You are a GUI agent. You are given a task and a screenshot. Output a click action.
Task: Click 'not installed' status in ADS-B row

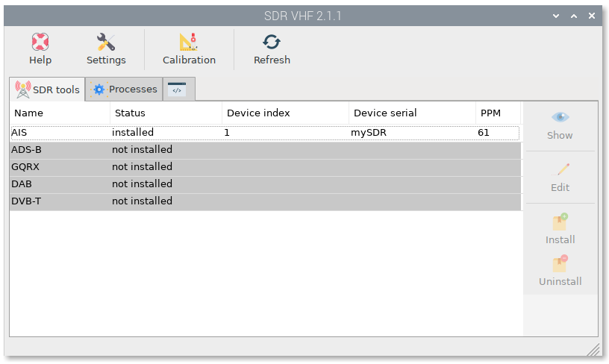pos(142,150)
